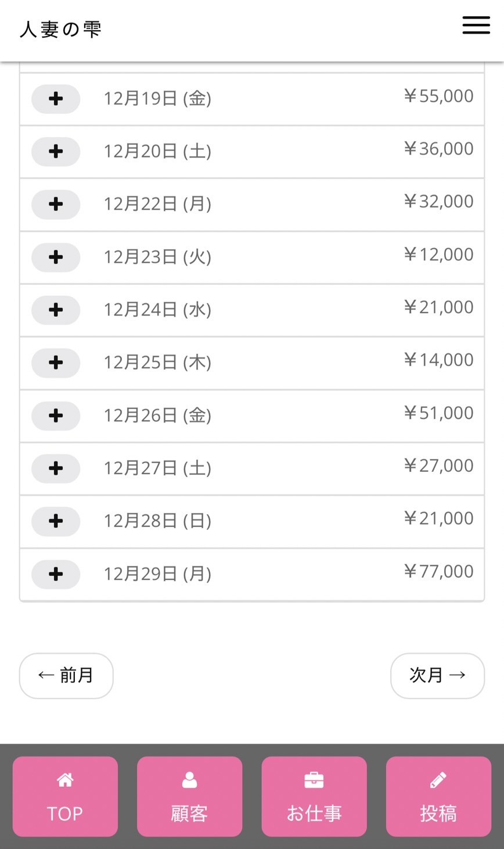Go to previous month with 前月
504x849 pixels.
coord(66,675)
